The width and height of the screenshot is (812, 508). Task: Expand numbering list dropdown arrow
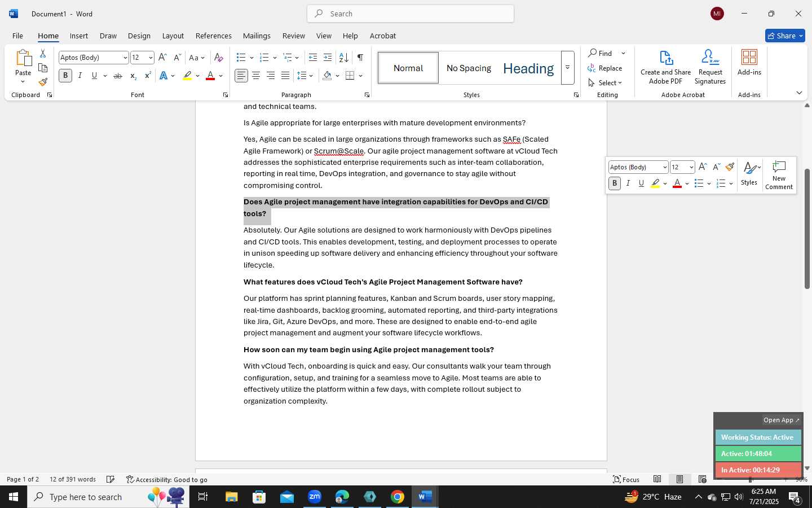(x=275, y=58)
